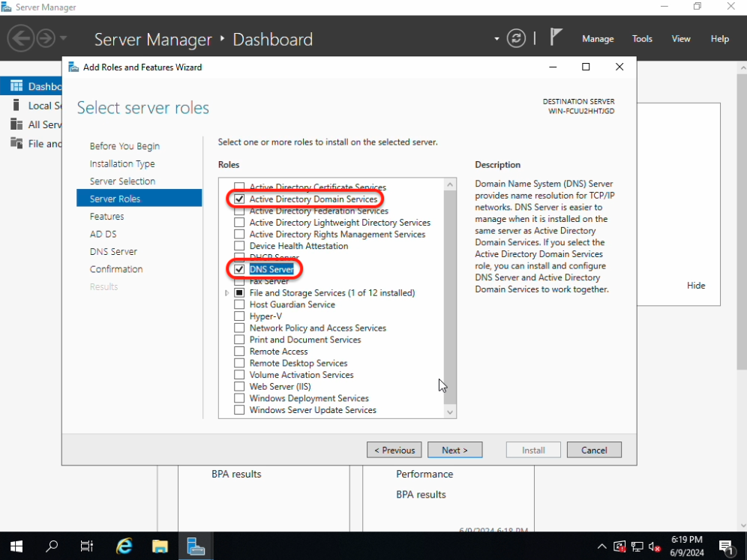Click the Performance link in dashboard tile
The height and width of the screenshot is (560, 747).
424,474
